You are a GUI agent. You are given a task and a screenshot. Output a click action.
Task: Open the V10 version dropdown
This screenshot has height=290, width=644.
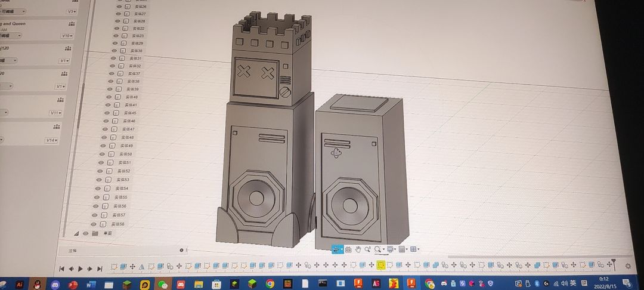pyautogui.click(x=67, y=36)
